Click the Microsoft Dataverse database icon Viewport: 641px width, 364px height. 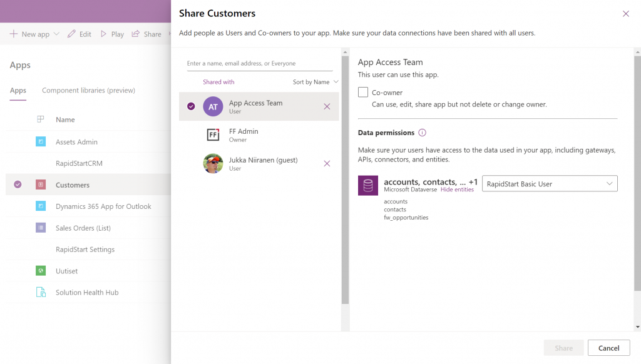[x=368, y=186]
